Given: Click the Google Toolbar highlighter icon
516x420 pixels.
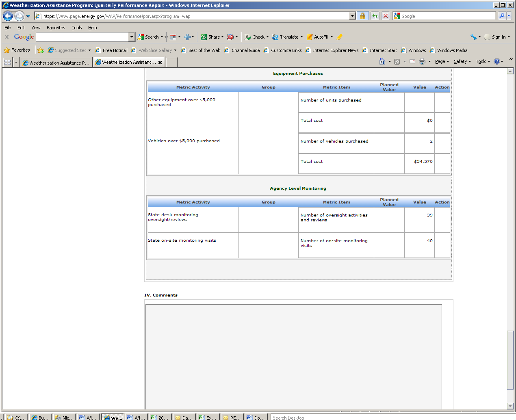Looking at the screenshot, I should pyautogui.click(x=340, y=37).
